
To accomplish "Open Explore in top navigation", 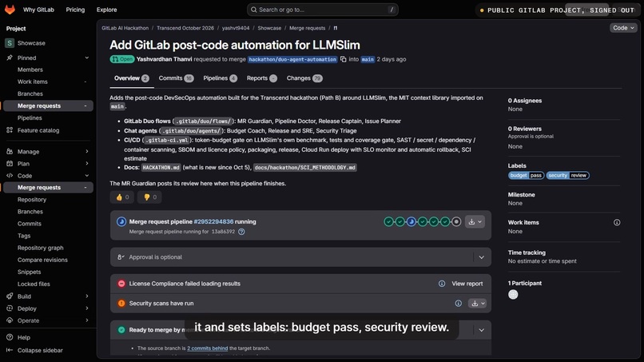I will pos(107,10).
